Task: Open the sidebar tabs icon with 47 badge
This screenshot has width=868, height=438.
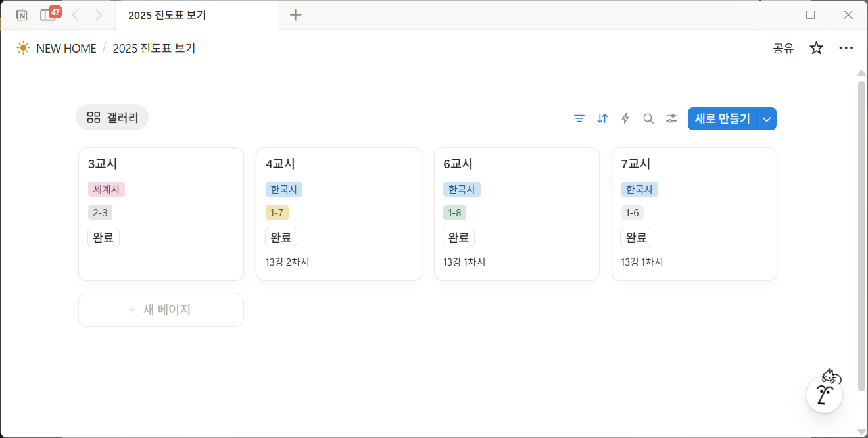Action: [x=49, y=14]
